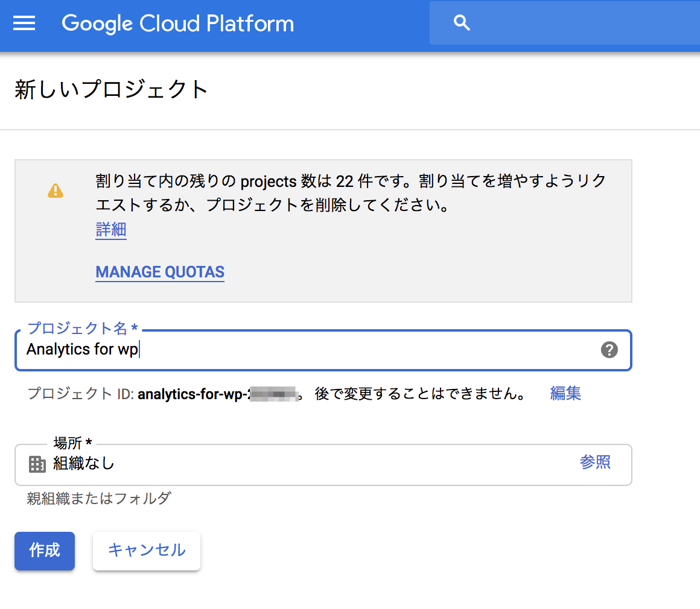Click the organization building icon
The image size is (700, 609).
click(37, 464)
